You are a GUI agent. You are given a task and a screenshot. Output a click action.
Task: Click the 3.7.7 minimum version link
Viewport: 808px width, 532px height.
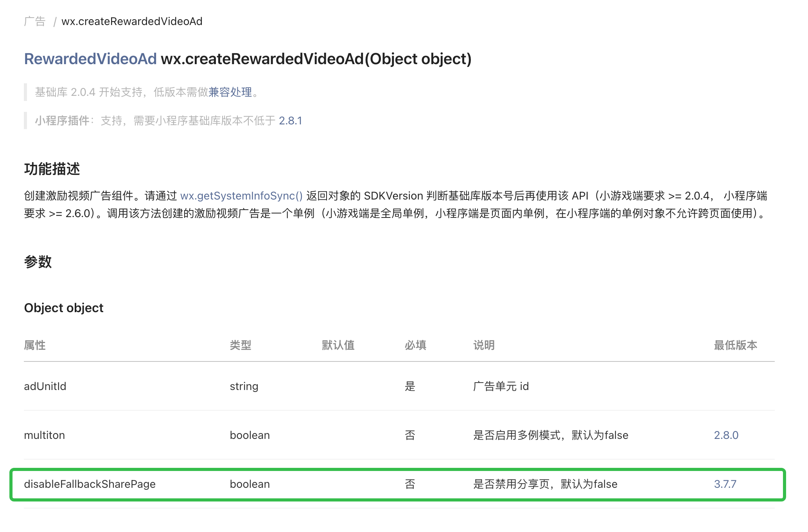[725, 484]
